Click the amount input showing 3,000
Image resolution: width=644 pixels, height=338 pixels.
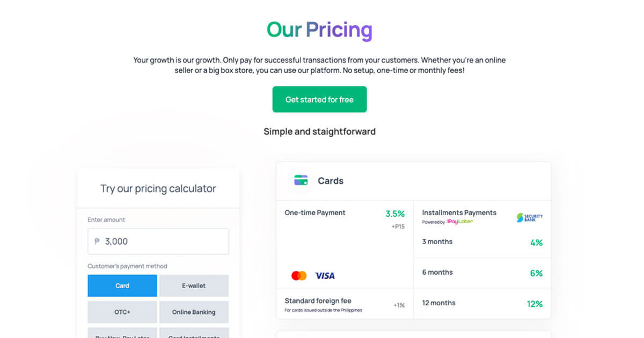click(158, 241)
